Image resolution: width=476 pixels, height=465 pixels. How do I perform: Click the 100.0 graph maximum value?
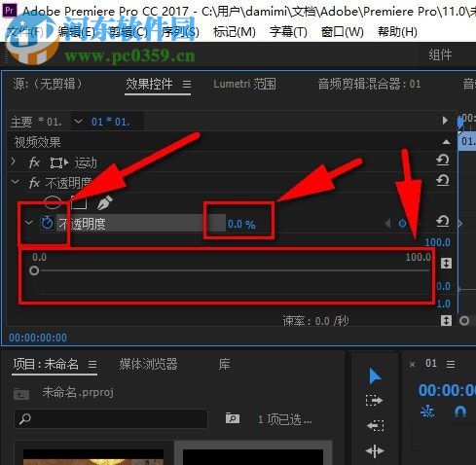point(437,242)
